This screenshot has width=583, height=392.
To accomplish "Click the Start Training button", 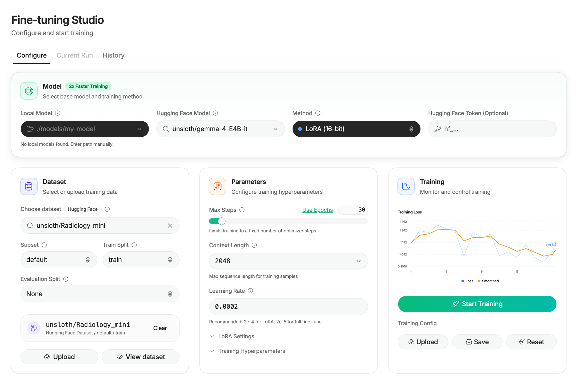I will tap(477, 304).
